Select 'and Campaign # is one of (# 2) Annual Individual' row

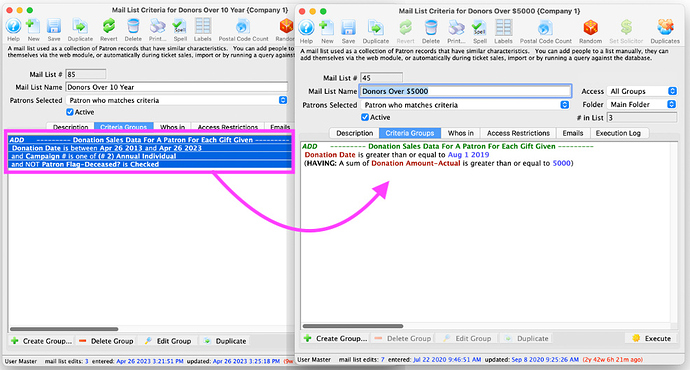(x=150, y=156)
